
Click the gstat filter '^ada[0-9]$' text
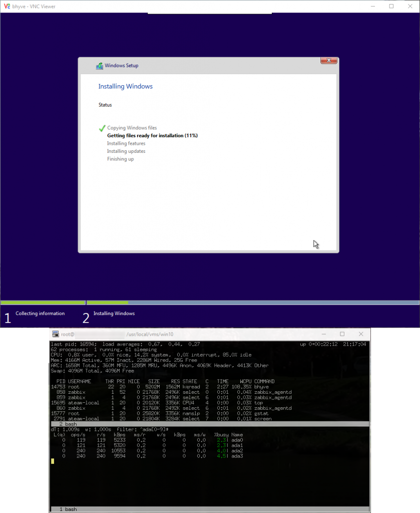click(x=154, y=429)
